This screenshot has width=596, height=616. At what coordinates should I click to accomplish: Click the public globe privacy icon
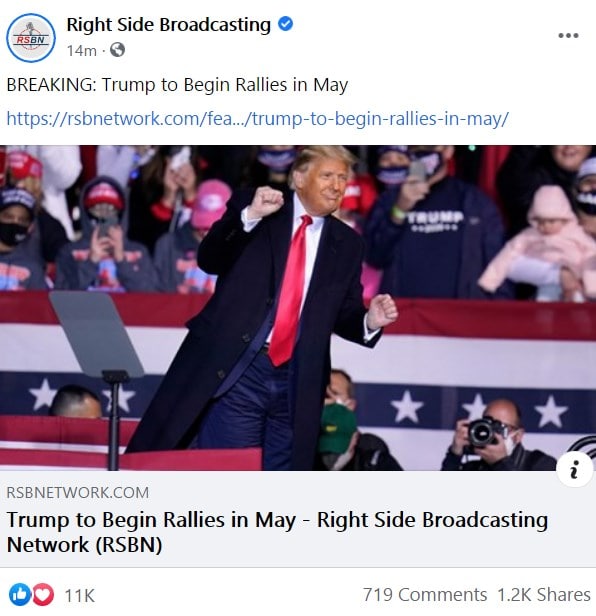click(x=117, y=50)
